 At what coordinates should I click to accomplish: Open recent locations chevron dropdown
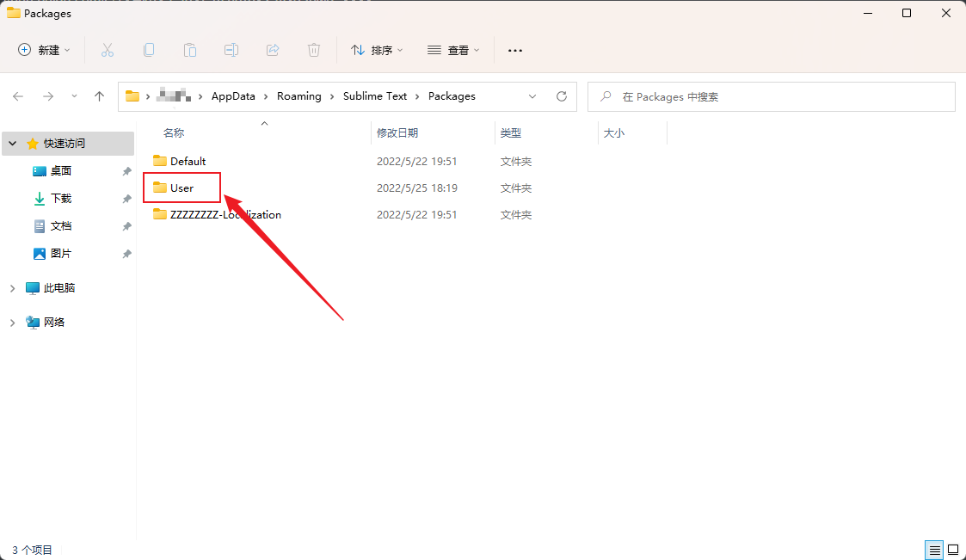pyautogui.click(x=74, y=96)
